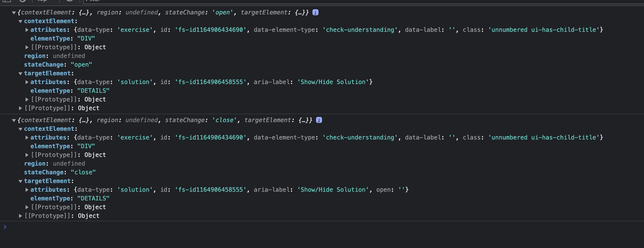
Task: Collapse targetElement in the 'open' entry
Action: point(20,73)
